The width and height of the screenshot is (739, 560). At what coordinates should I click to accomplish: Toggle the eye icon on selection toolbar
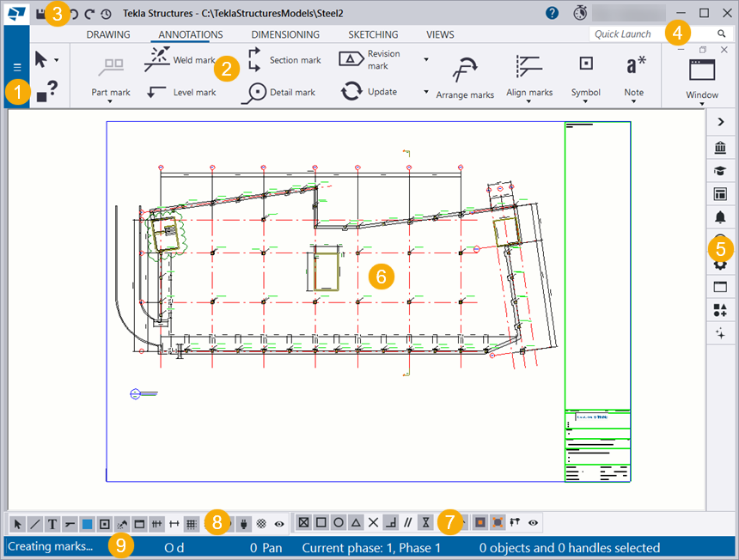point(279,523)
